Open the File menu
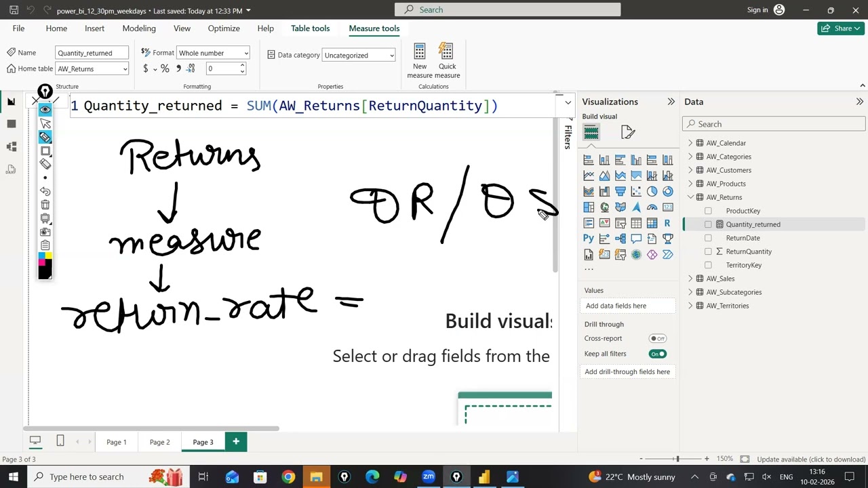This screenshot has height=488, width=868. [x=18, y=28]
